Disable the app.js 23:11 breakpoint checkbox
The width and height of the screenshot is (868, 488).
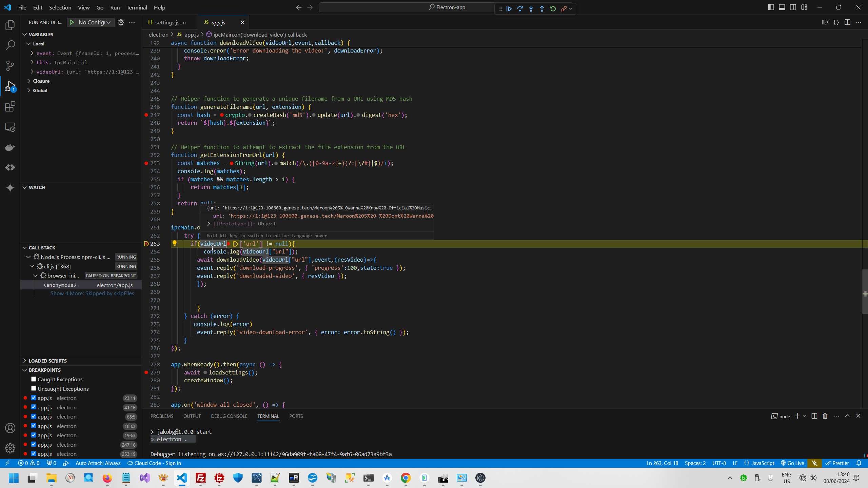(34, 398)
